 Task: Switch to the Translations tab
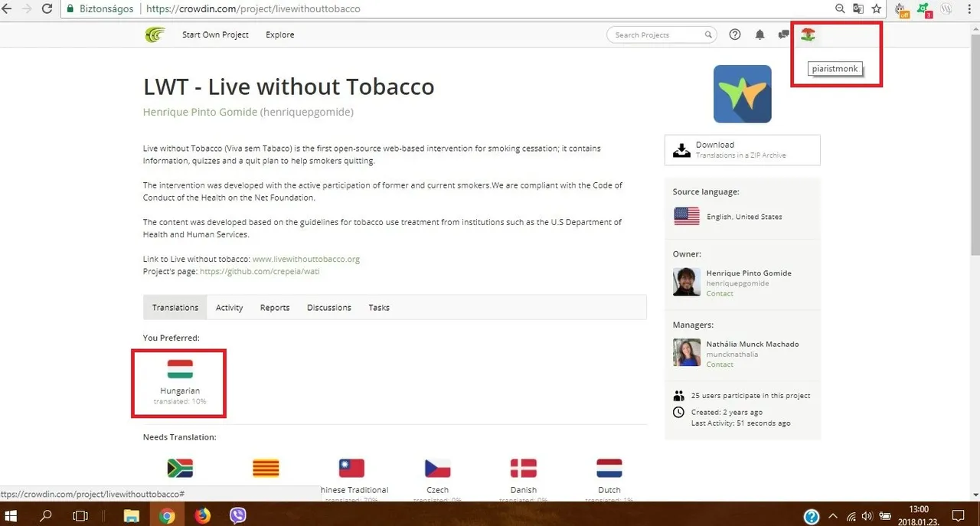coord(175,308)
